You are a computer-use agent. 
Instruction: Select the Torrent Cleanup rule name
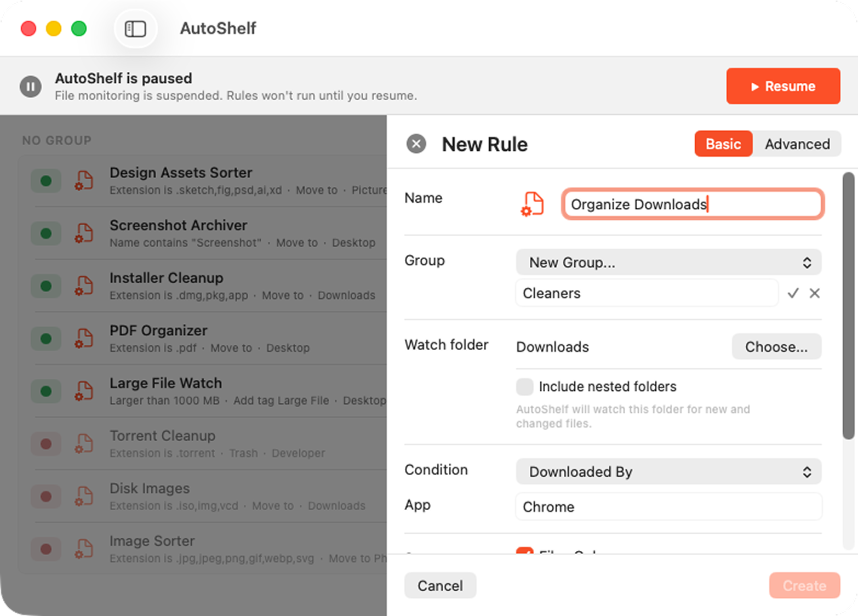point(162,436)
